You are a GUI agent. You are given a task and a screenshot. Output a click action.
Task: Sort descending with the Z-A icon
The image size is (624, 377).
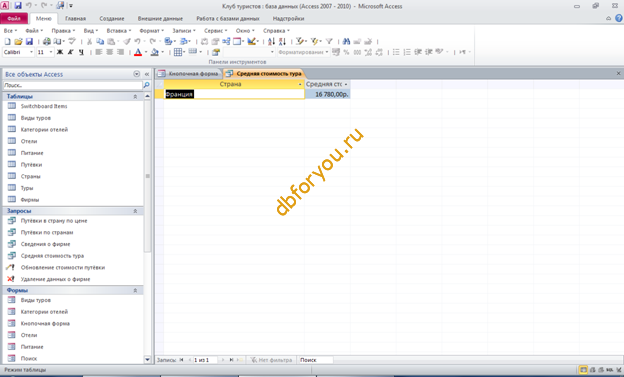coord(282,41)
